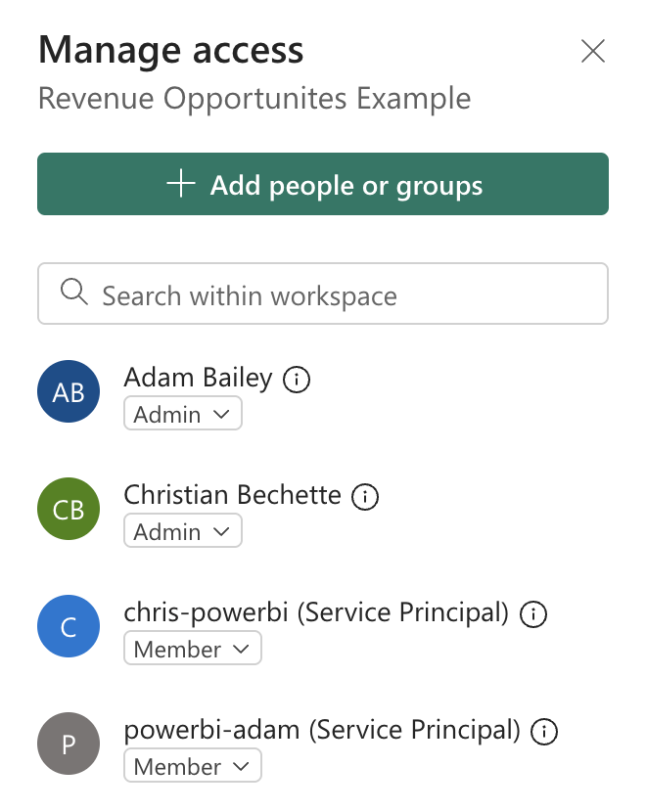
Task: Click the search magnifier icon
Action: (x=74, y=293)
